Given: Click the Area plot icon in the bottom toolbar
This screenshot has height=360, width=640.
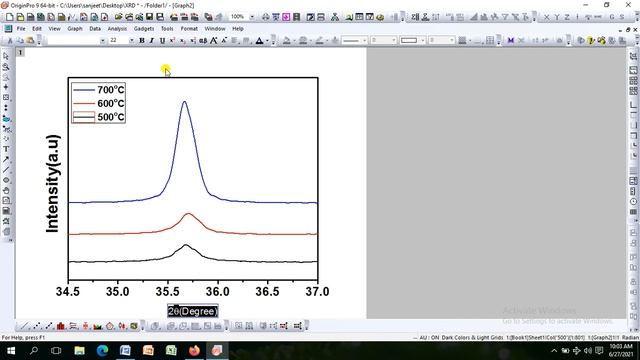Looking at the screenshot, I should (x=97, y=326).
